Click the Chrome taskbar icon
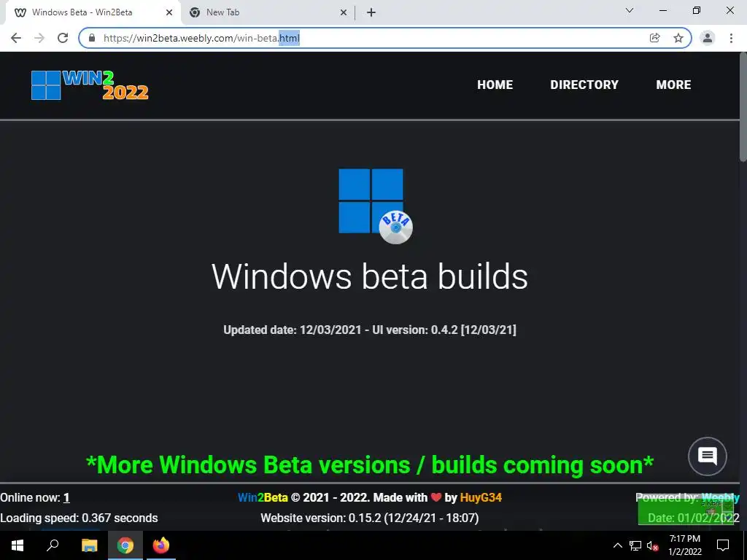 (x=125, y=545)
